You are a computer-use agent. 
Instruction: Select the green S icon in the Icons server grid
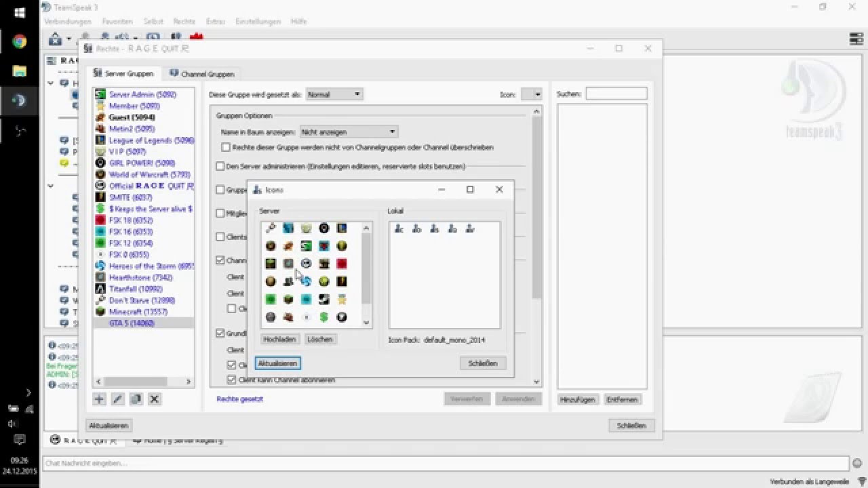(x=306, y=246)
